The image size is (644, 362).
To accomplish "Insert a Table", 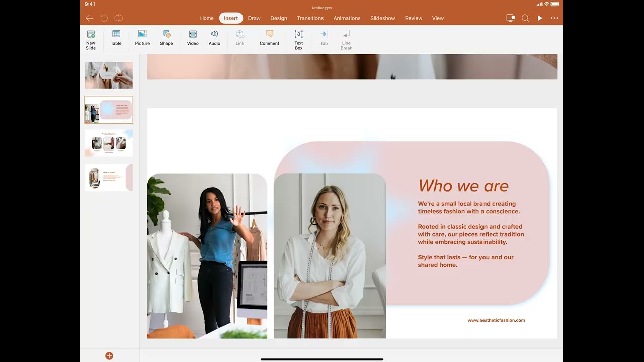I will click(x=116, y=38).
